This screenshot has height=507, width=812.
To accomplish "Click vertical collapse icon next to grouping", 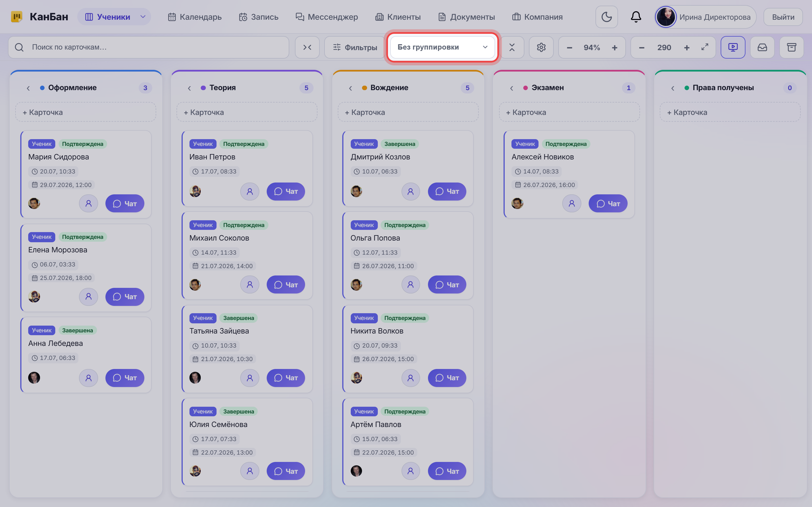I will point(512,47).
